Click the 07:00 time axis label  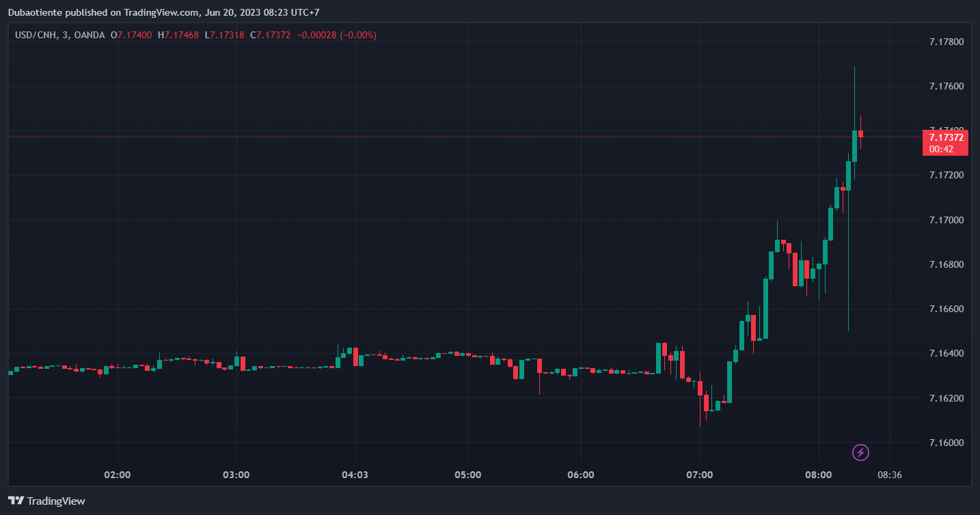[700, 475]
